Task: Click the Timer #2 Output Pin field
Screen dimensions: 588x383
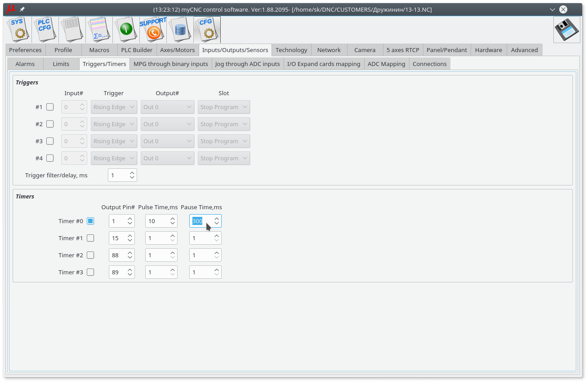Action: click(122, 255)
